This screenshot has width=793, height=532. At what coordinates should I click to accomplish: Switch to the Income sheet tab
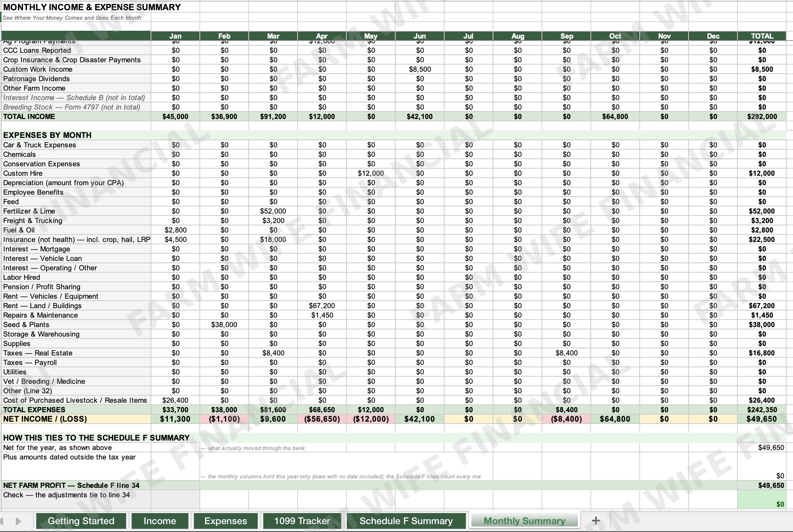160,521
